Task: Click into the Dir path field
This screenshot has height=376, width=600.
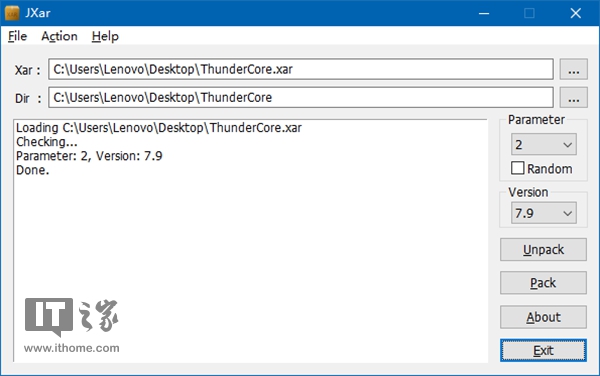Action: point(301,98)
